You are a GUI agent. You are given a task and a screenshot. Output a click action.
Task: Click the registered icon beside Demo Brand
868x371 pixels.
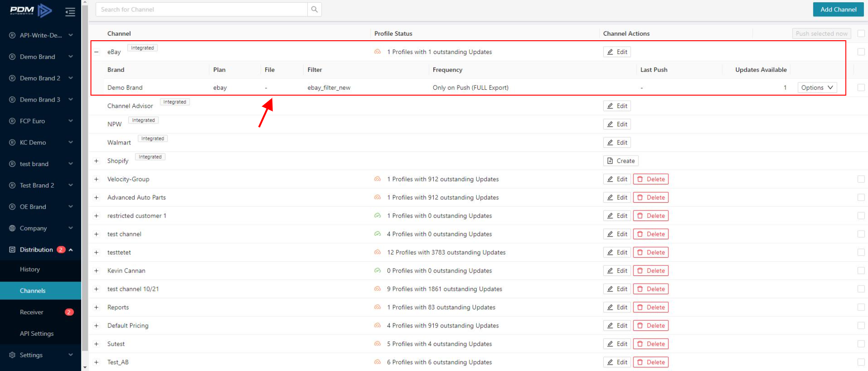pyautogui.click(x=12, y=57)
